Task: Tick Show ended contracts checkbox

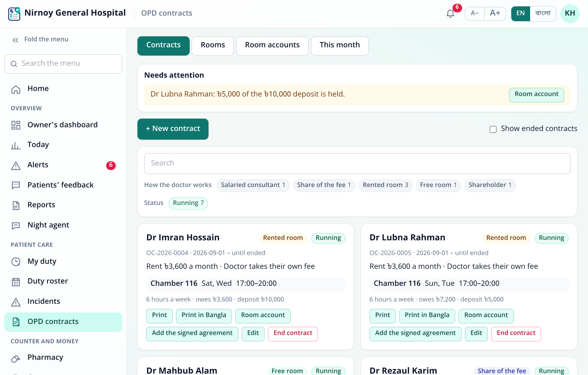Action: pos(493,129)
